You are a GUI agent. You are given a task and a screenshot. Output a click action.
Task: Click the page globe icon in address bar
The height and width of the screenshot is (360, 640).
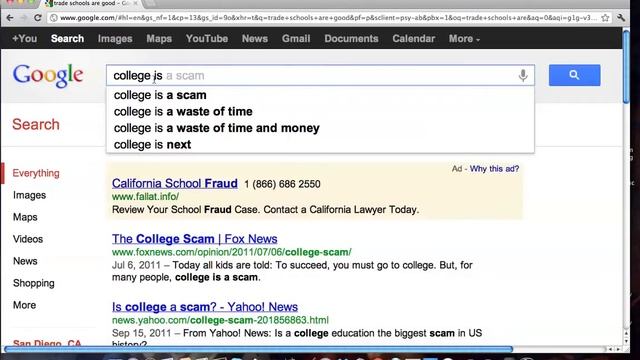[x=53, y=18]
